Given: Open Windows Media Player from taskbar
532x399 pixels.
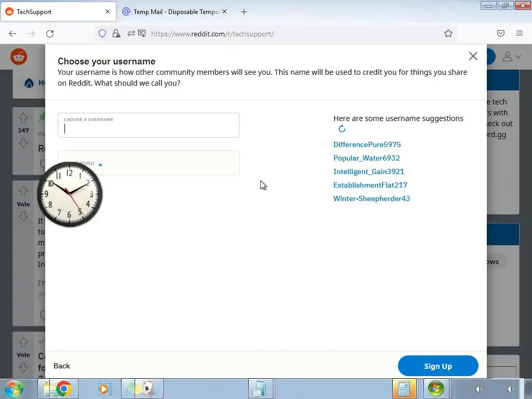Looking at the screenshot, I should [104, 389].
